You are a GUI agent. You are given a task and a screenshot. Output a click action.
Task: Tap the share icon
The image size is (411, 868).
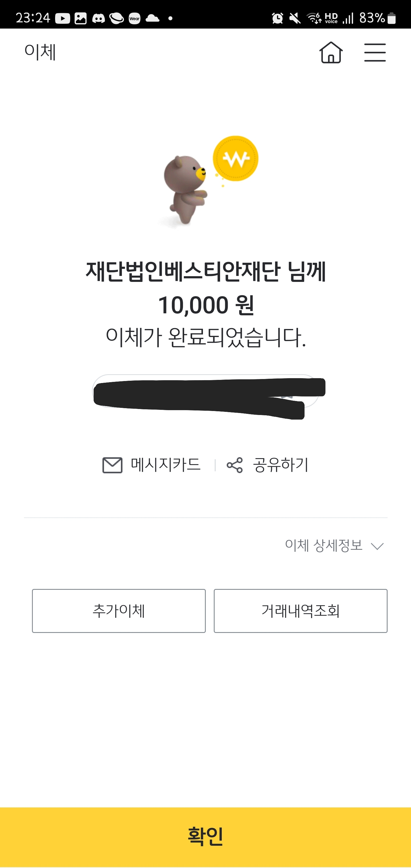point(235,465)
